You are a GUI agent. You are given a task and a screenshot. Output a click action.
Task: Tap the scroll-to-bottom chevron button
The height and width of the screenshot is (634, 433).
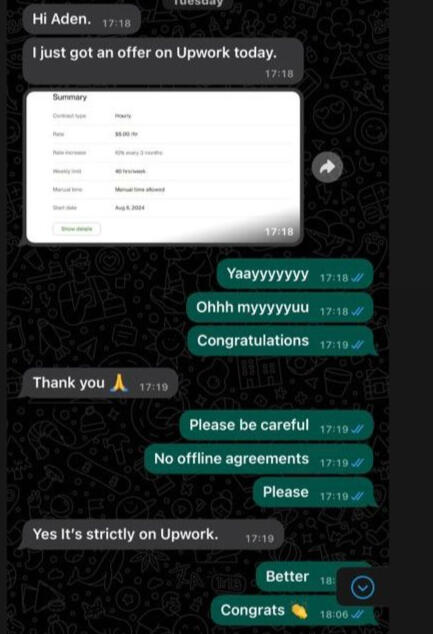coord(362,587)
